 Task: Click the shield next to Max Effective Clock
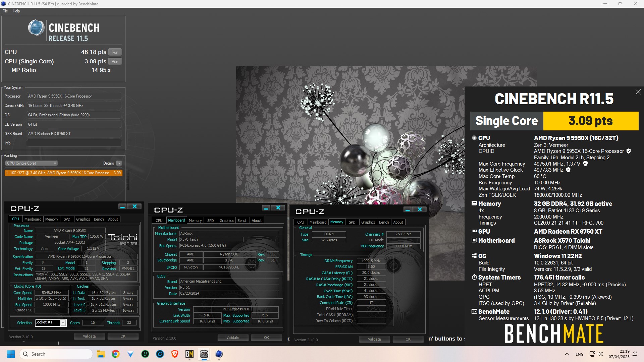(568, 170)
